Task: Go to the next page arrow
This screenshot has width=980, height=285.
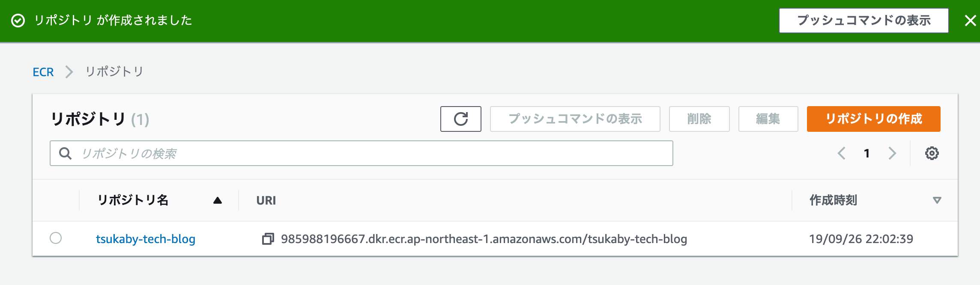Action: [x=892, y=153]
